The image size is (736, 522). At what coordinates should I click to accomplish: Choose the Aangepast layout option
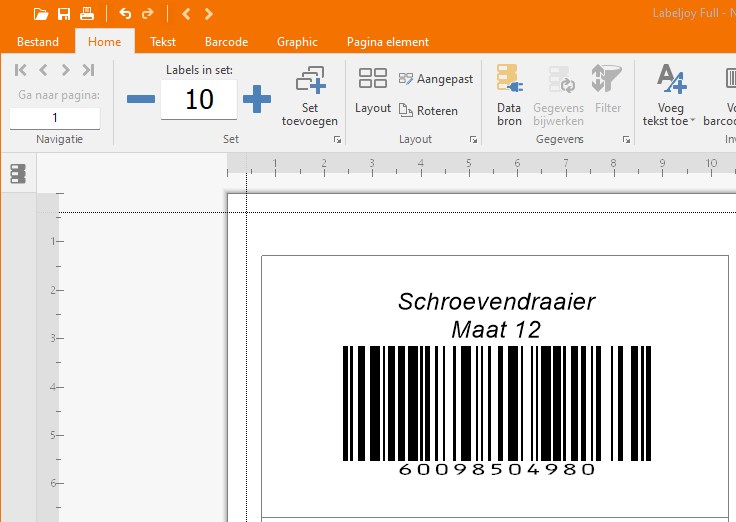coord(436,79)
